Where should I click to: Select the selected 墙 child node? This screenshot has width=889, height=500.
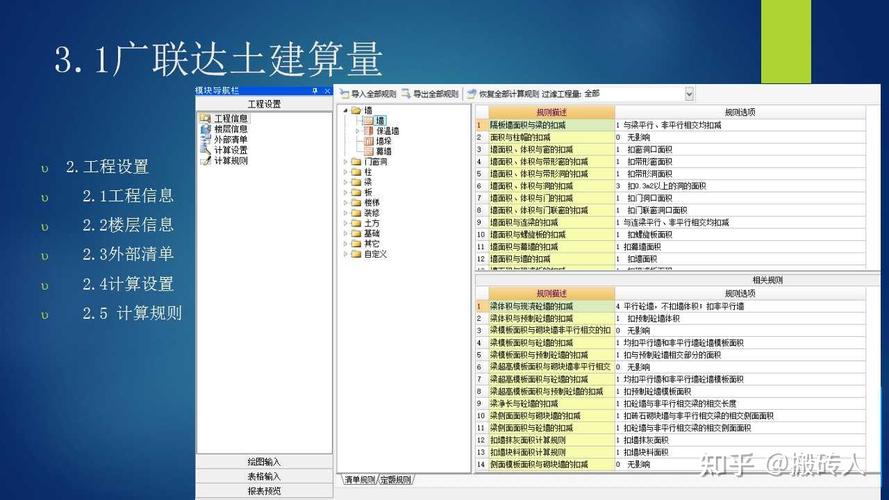380,121
